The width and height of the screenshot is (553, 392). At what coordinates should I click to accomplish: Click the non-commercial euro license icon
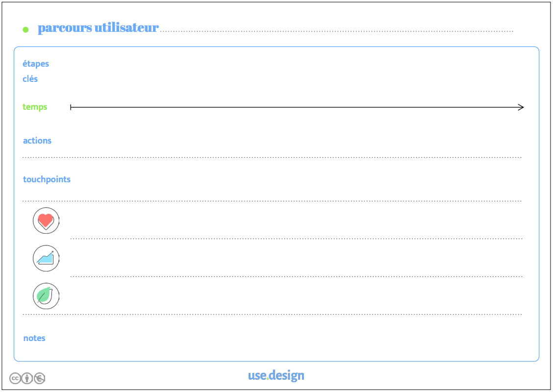tap(39, 378)
